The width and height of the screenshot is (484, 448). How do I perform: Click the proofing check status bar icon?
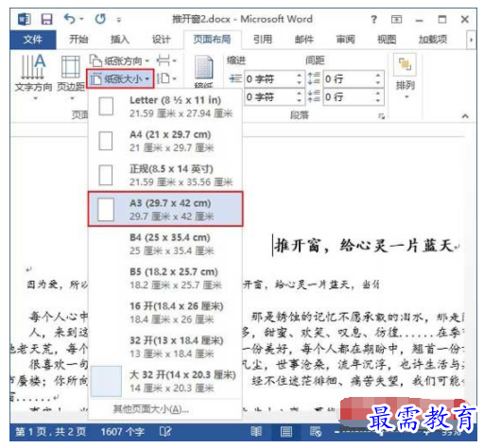coord(165,431)
